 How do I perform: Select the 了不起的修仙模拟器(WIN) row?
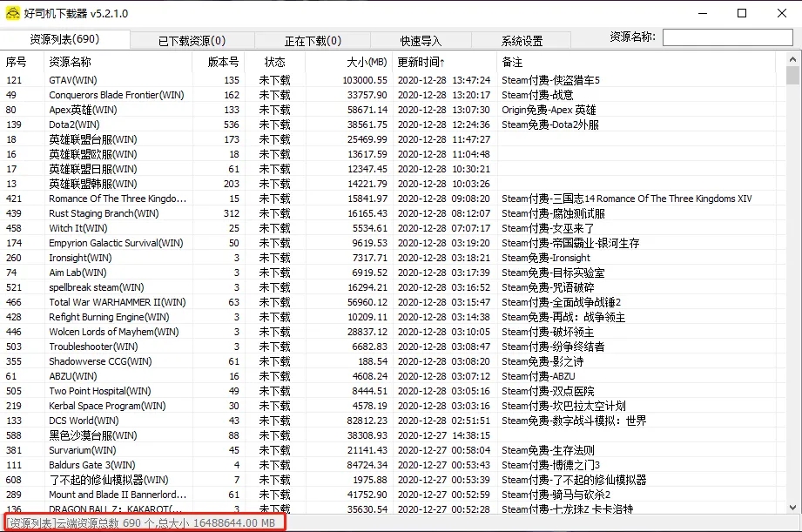click(393, 481)
